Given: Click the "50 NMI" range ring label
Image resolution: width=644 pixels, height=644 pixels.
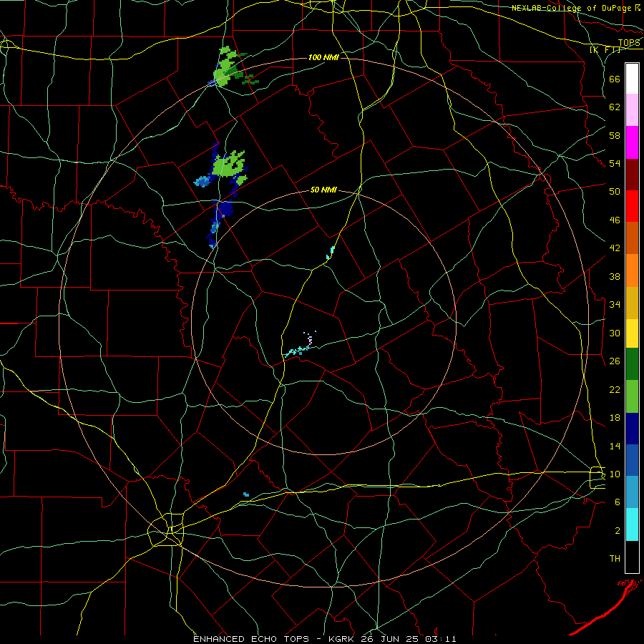Looking at the screenshot, I should [x=323, y=190].
